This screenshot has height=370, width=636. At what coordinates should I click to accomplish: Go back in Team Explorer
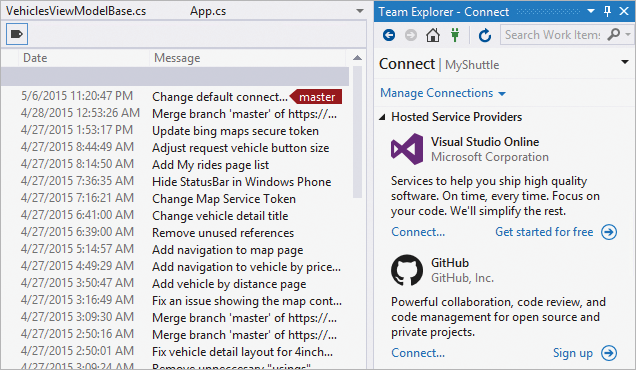pos(389,35)
